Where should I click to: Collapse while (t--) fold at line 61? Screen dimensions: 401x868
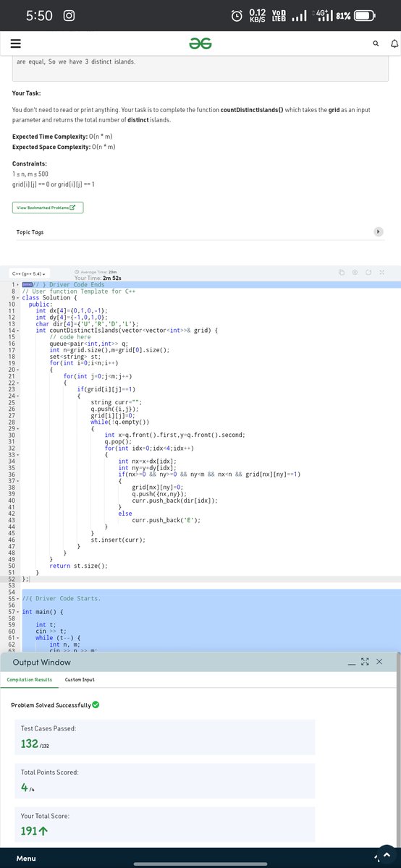click(17, 638)
